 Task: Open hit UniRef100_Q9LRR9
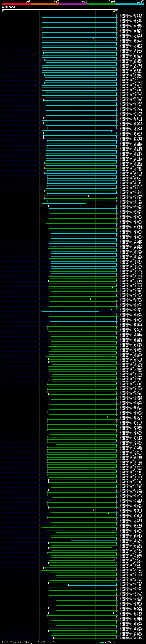coord(131,20)
